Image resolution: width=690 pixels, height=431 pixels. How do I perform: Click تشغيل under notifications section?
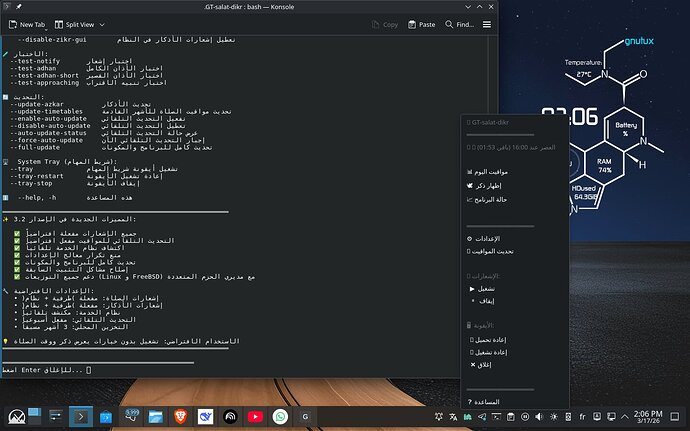(482, 289)
